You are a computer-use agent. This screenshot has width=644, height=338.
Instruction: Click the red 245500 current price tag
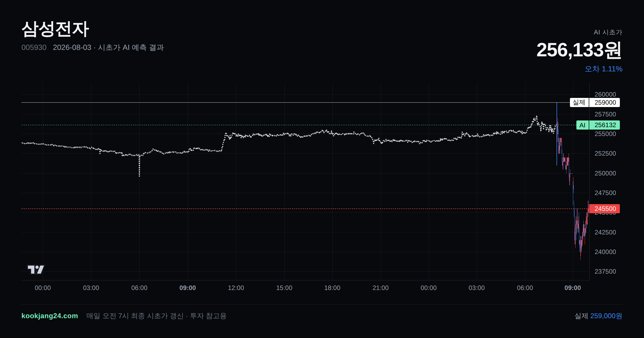tap(604, 209)
